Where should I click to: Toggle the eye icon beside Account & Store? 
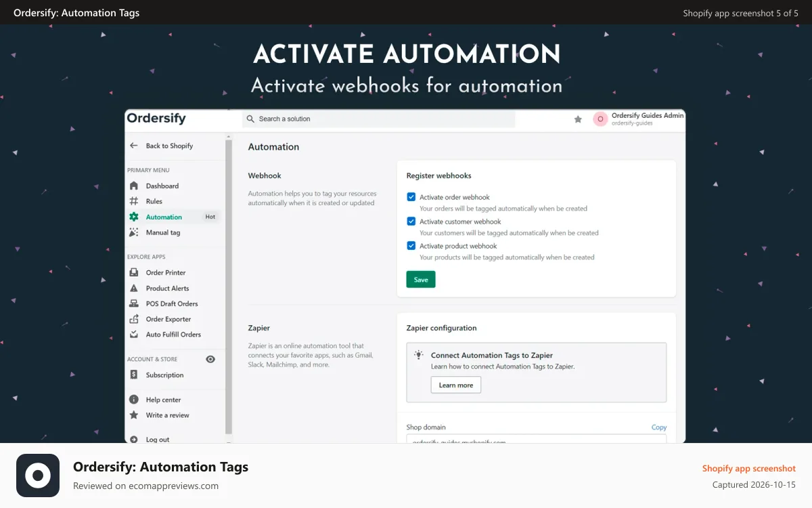(210, 359)
